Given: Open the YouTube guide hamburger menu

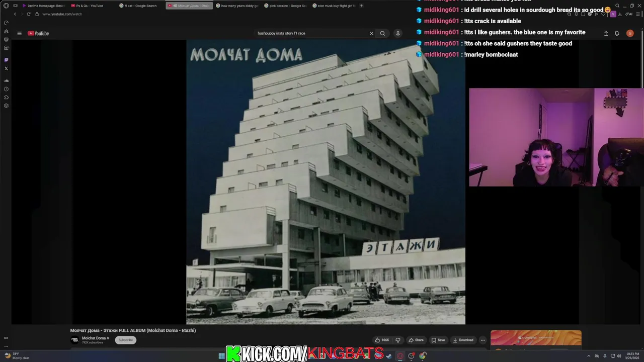Looking at the screenshot, I should pos(19,34).
